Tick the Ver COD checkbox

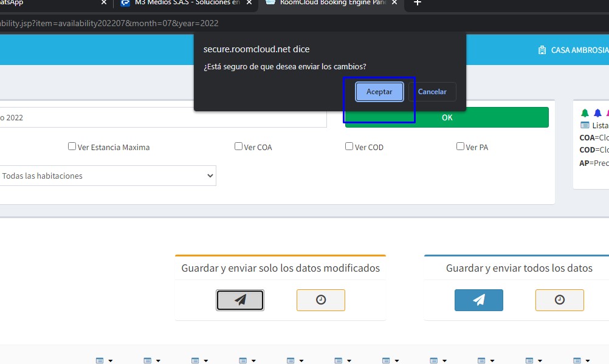tap(349, 146)
